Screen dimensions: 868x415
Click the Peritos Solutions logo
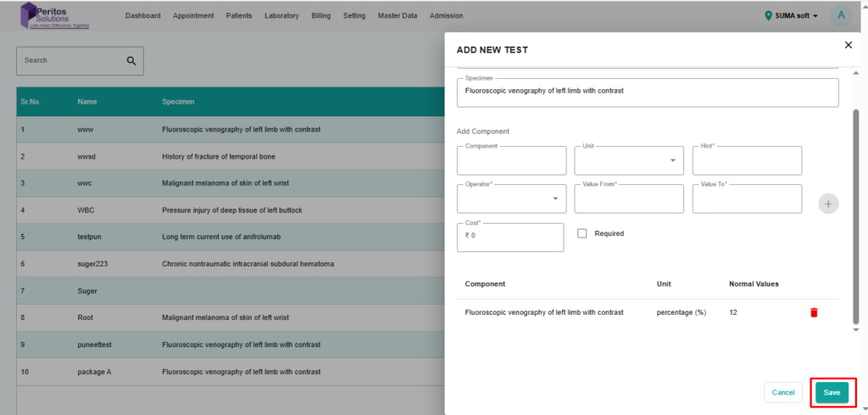click(x=58, y=15)
